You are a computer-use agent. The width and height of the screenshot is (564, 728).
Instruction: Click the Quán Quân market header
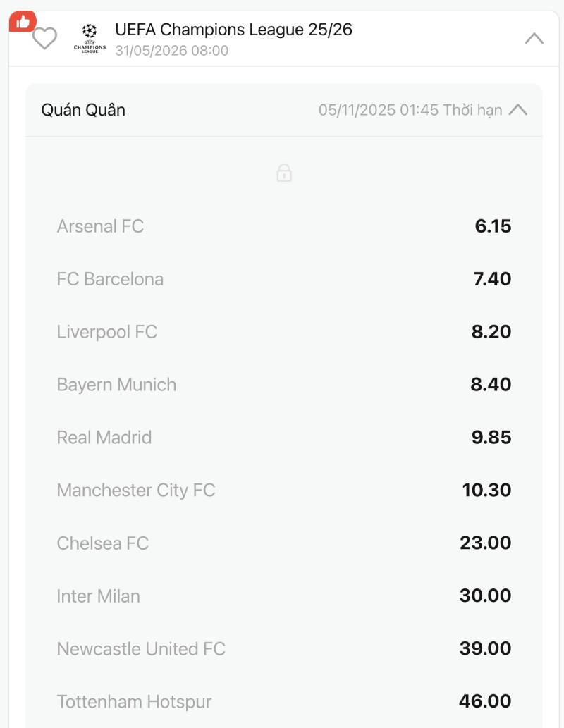click(x=83, y=110)
